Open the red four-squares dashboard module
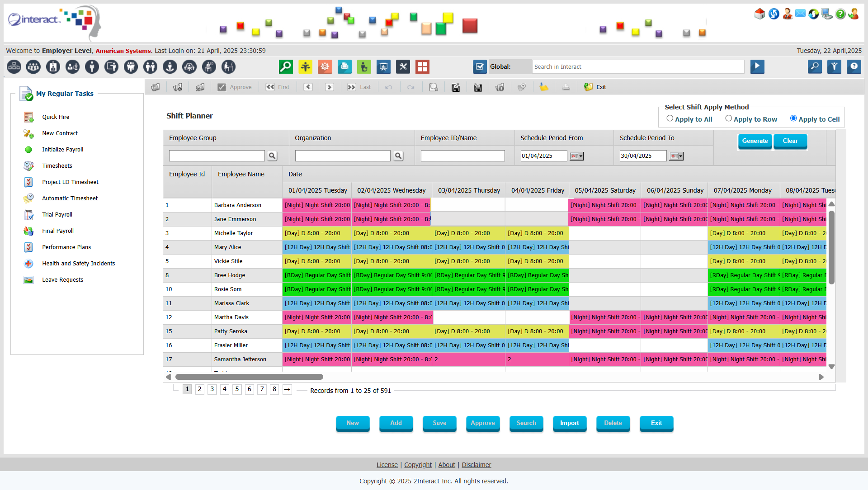This screenshot has height=491, width=868. [x=422, y=67]
